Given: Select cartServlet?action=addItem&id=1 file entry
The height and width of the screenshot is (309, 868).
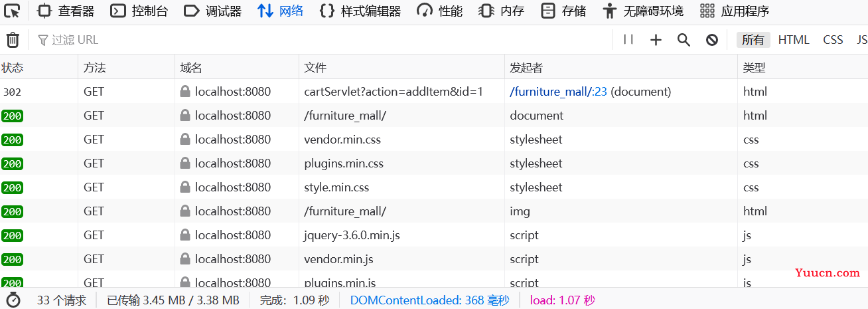Looking at the screenshot, I should pyautogui.click(x=394, y=92).
